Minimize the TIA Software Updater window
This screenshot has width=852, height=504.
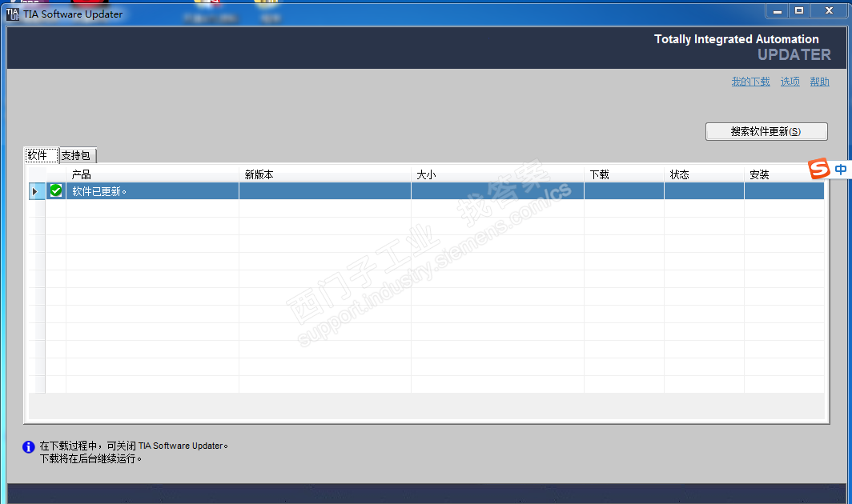tap(778, 11)
